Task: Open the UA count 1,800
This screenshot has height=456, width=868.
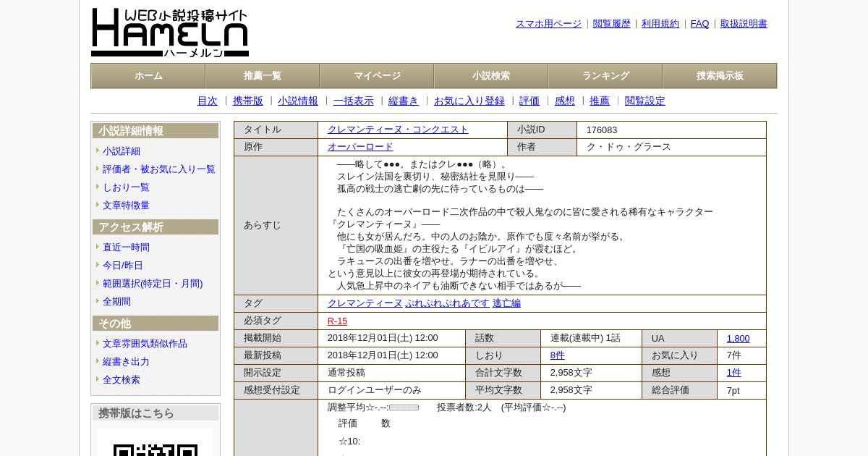Action: 738,338
